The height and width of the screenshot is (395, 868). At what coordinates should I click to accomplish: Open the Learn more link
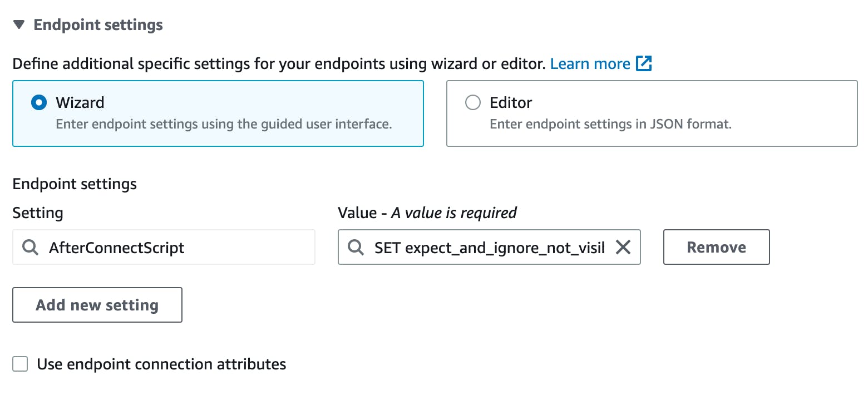click(589, 63)
